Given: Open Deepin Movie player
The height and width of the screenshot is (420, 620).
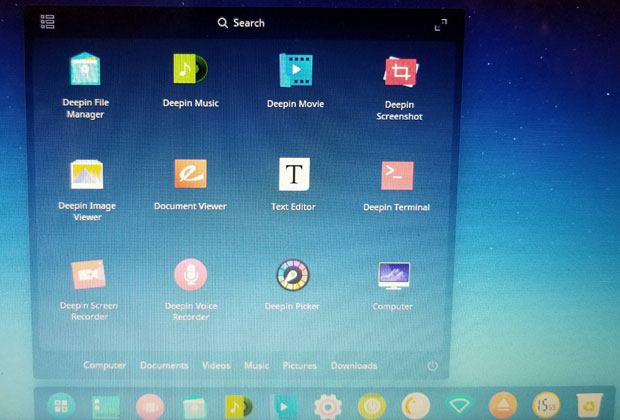Looking at the screenshot, I should coord(296,70).
